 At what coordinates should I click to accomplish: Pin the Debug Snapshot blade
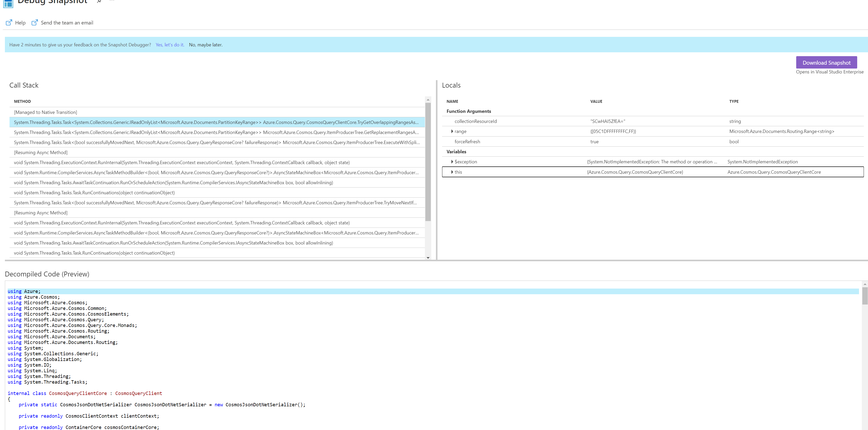[x=99, y=1]
